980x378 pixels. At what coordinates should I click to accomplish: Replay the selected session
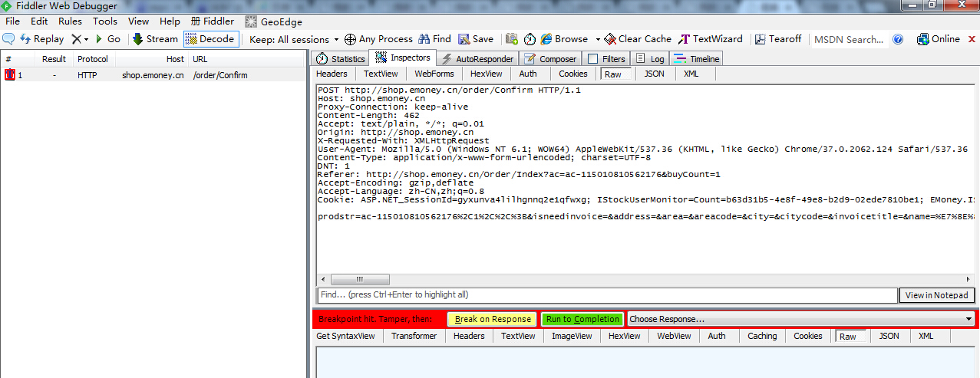(x=42, y=39)
